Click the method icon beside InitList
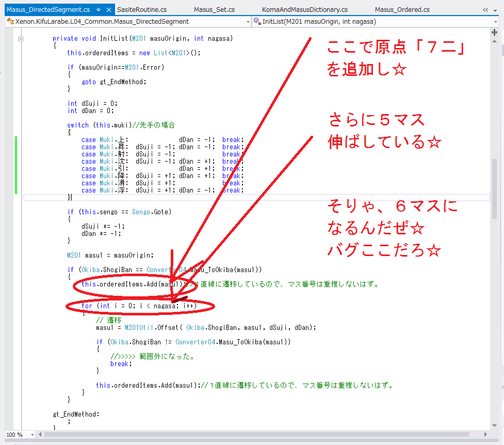Screen dimensions: 504x445 point(257,21)
